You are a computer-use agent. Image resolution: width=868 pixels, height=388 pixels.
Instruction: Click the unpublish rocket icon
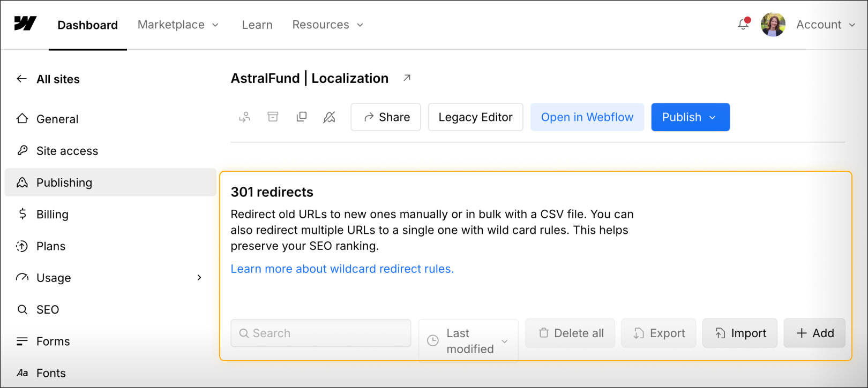(330, 117)
